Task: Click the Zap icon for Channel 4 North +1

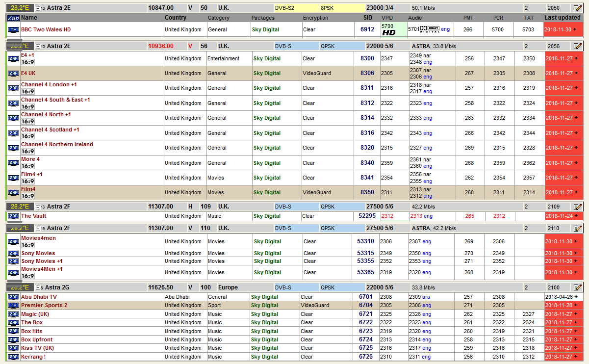Action: (x=13, y=118)
